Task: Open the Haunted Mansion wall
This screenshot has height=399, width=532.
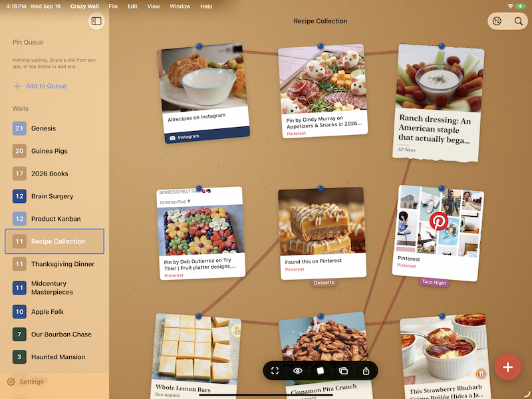Action: 55,357
